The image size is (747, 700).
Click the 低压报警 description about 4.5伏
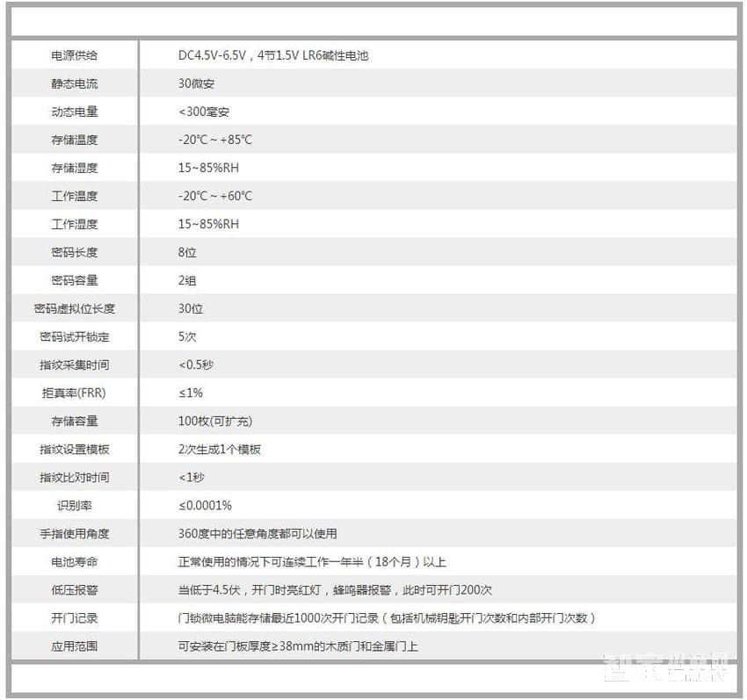point(325,589)
